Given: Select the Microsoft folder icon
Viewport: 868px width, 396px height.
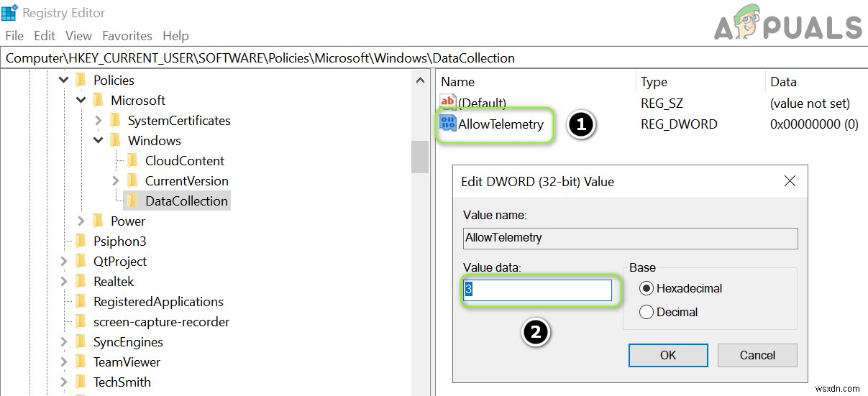Looking at the screenshot, I should [x=98, y=100].
